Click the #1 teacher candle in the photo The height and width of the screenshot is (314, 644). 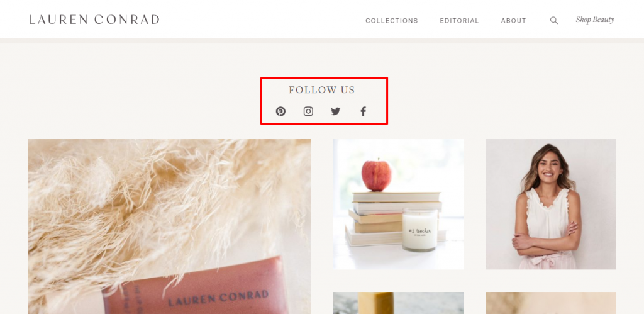tap(419, 229)
